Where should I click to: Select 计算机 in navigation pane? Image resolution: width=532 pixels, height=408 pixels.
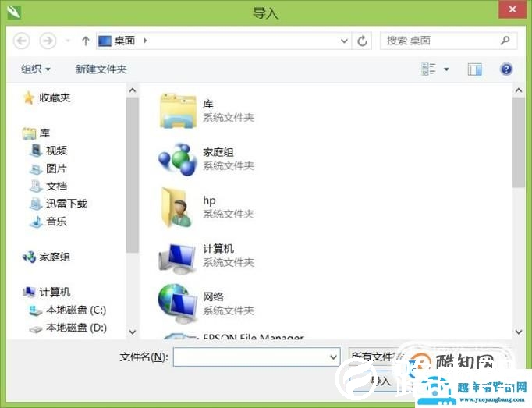click(x=55, y=293)
